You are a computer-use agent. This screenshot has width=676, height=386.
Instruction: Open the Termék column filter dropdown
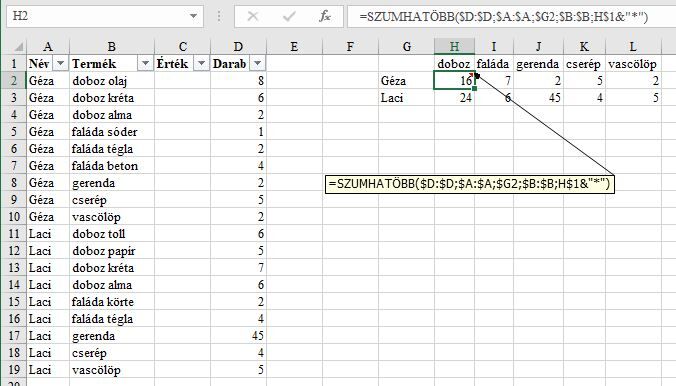(x=145, y=63)
